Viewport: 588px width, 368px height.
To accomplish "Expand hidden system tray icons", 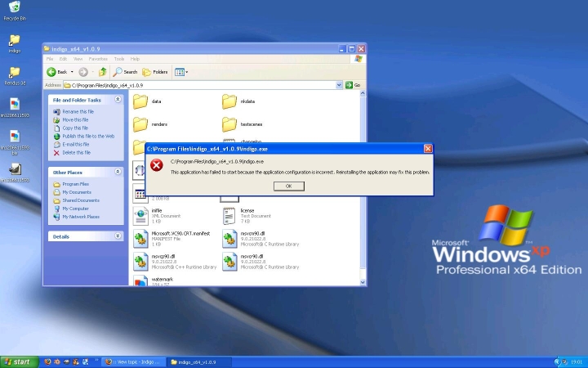I will coord(556,362).
